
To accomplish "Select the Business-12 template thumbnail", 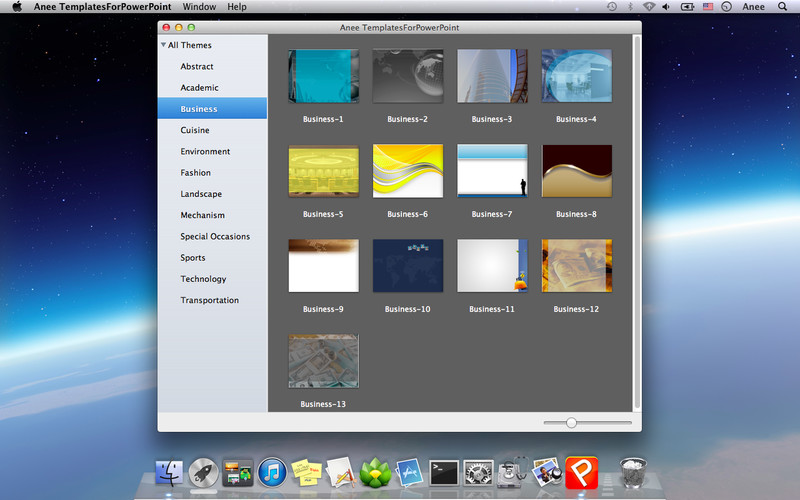I will (577, 266).
